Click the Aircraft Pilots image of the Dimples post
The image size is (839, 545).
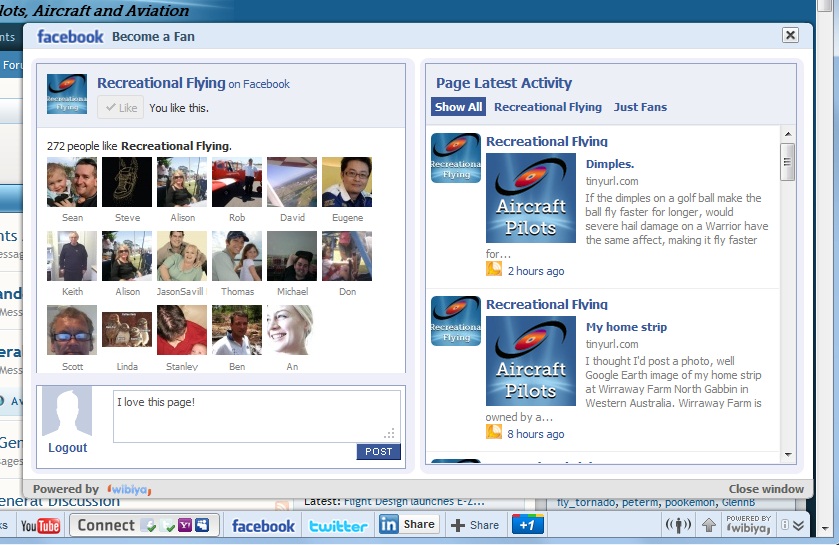(531, 198)
